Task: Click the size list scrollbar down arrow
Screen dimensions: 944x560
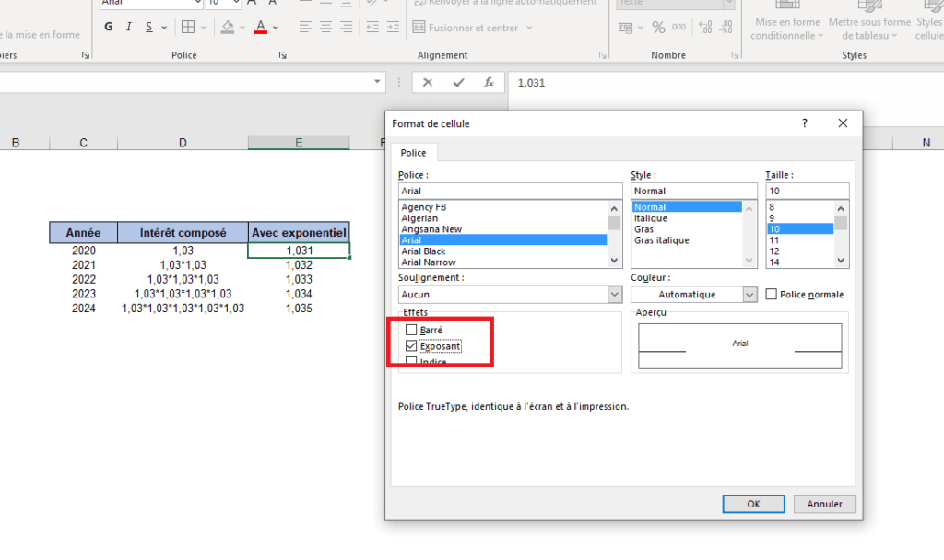Action: (841, 261)
